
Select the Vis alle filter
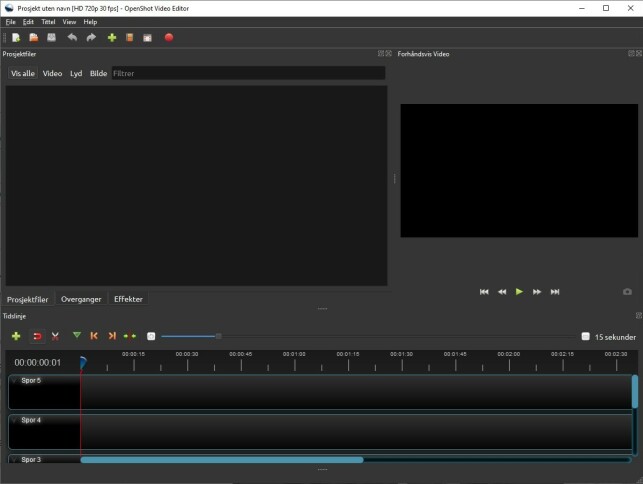point(23,73)
